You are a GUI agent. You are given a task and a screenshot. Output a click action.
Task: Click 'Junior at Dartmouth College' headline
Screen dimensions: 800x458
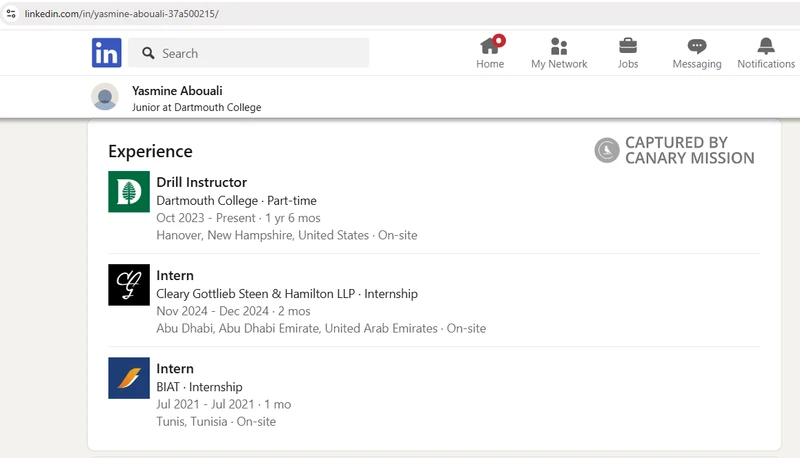click(196, 108)
